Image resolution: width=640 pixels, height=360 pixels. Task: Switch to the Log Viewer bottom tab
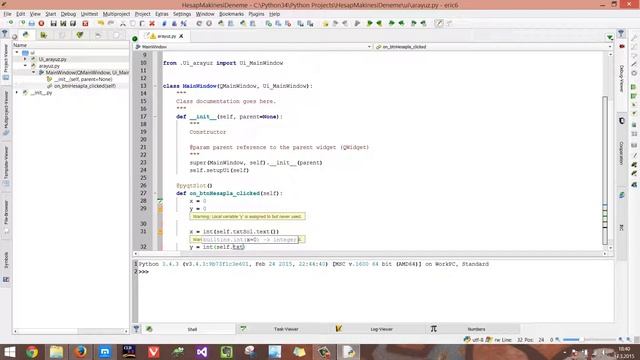(x=379, y=329)
